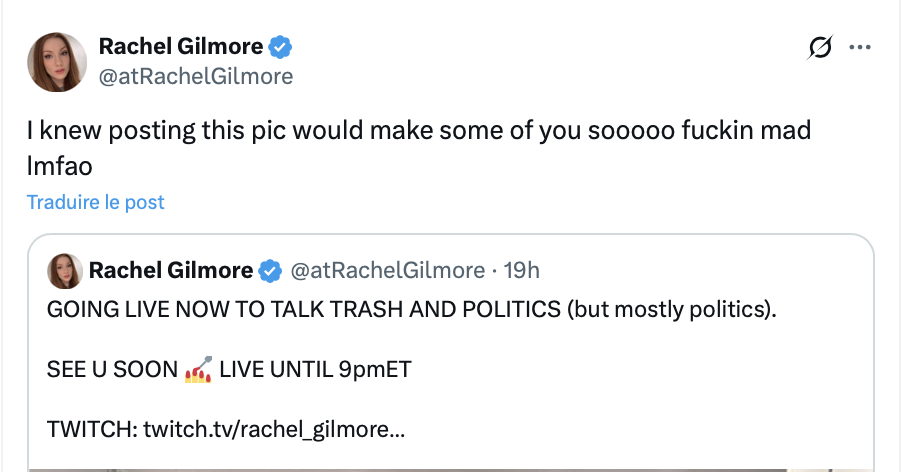Click the "SEE U SOON" text

(111, 370)
